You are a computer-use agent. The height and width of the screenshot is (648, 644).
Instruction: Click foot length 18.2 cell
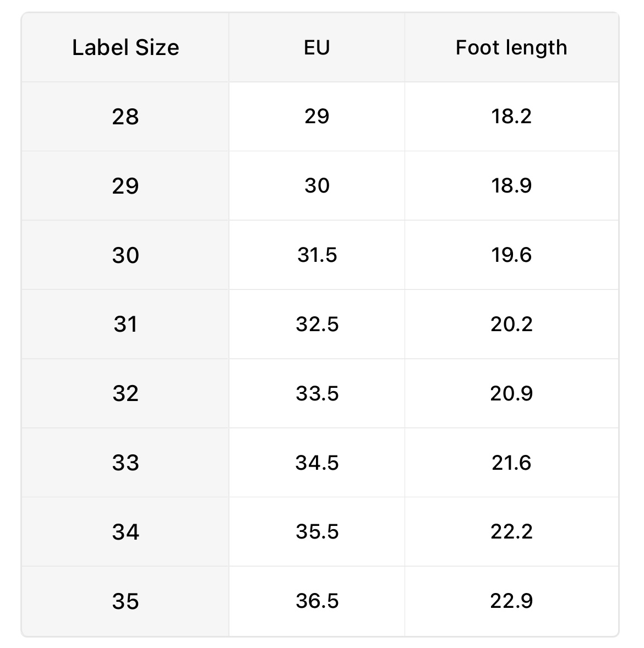click(511, 117)
